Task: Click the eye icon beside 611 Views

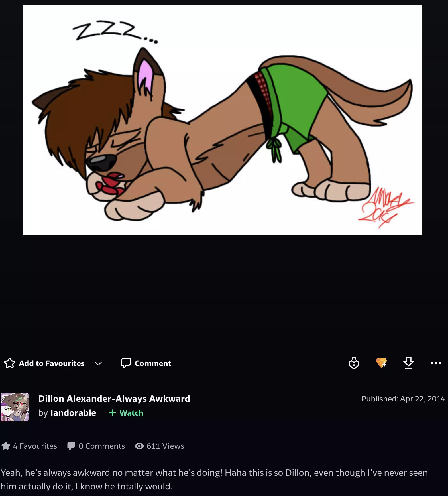Action: pyautogui.click(x=139, y=446)
